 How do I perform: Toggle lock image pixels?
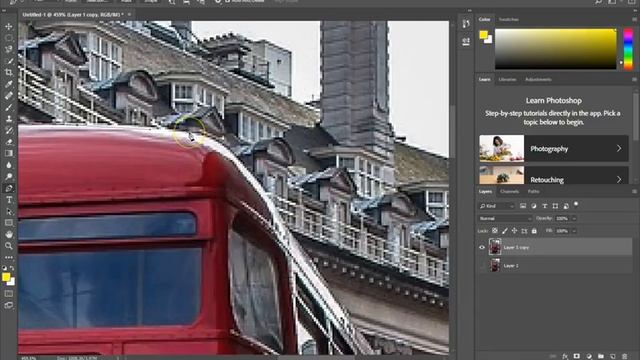(505, 231)
